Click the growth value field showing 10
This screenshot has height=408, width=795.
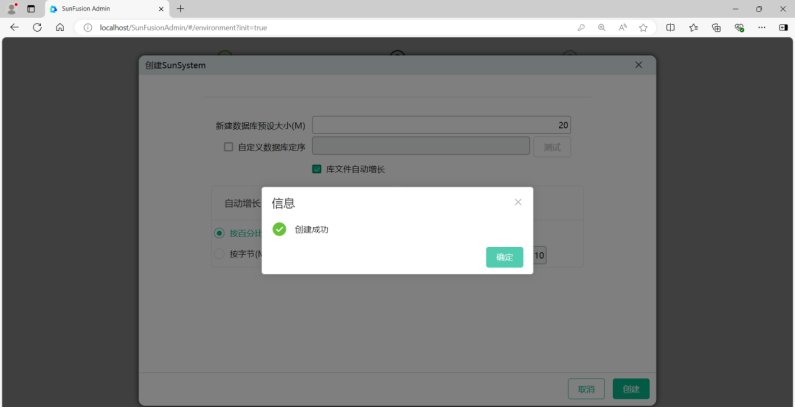pyautogui.click(x=539, y=256)
